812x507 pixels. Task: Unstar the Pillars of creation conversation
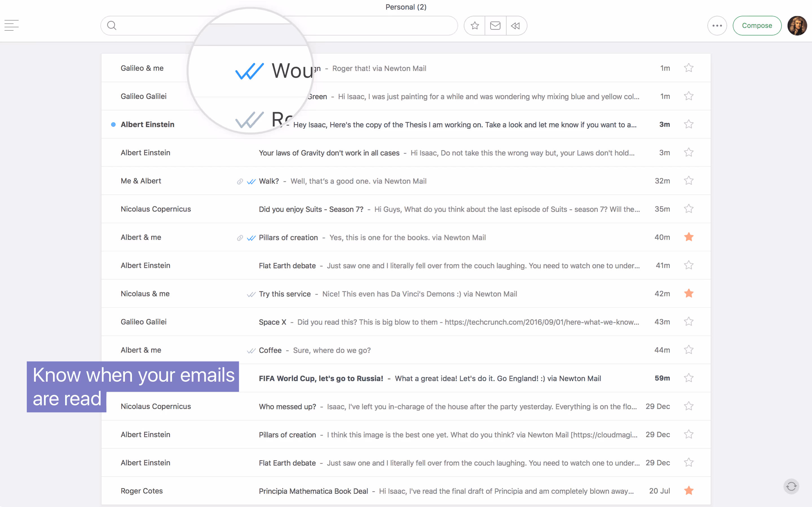tap(689, 237)
